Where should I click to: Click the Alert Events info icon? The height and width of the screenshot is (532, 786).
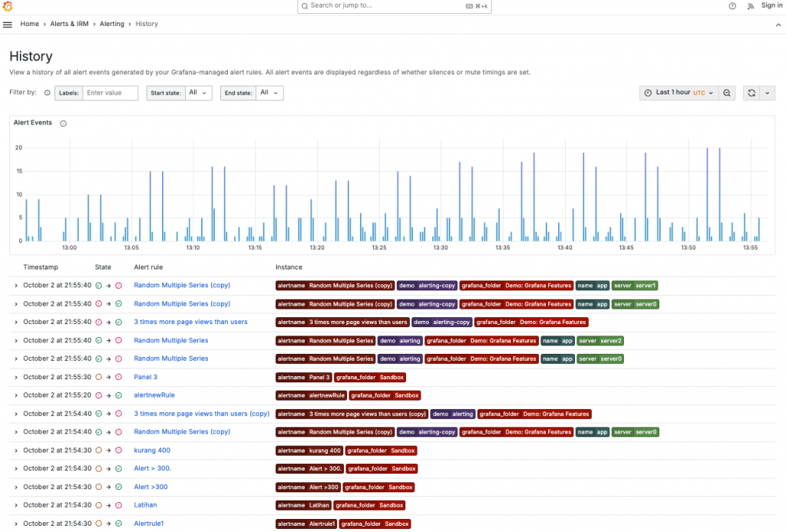tap(63, 124)
